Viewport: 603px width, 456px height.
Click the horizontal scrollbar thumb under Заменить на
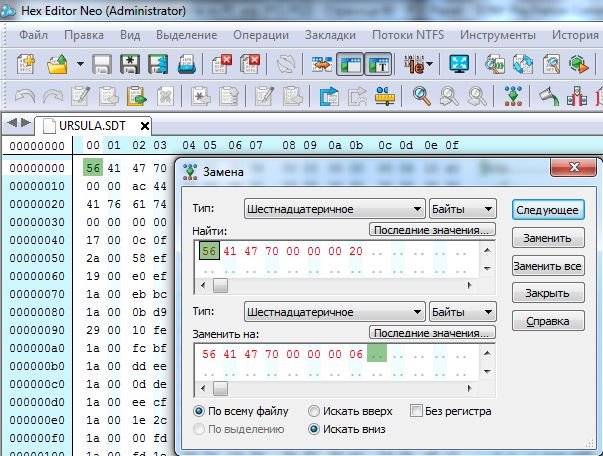[220, 388]
